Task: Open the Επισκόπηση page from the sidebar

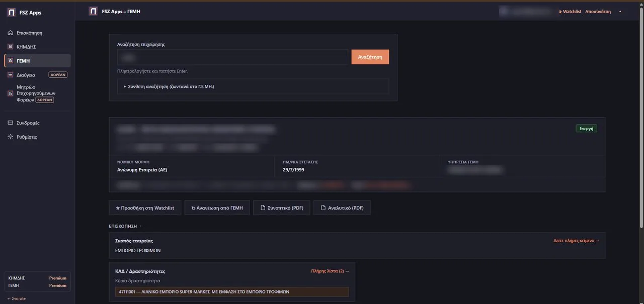Action: [x=37, y=33]
